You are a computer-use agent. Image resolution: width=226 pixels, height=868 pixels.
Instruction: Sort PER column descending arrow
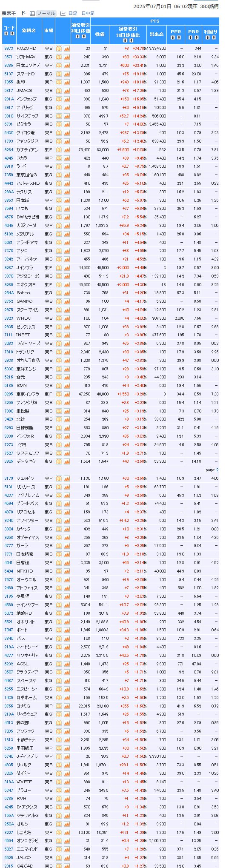(179, 37)
